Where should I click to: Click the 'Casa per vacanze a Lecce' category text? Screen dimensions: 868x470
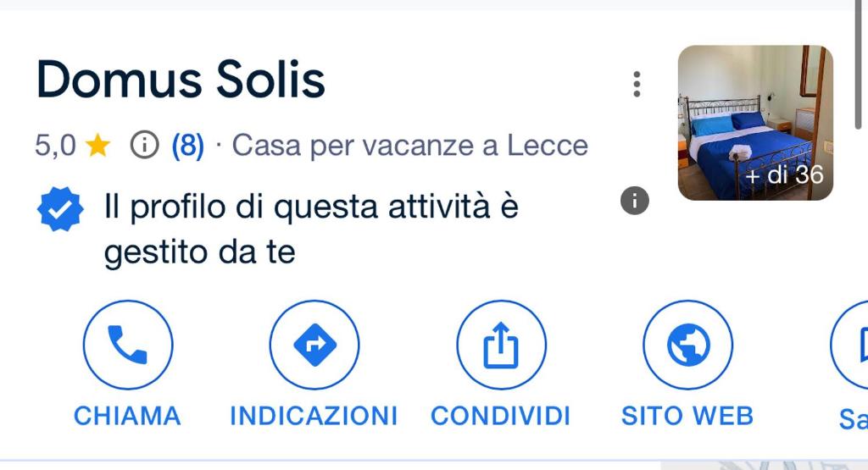[409, 147]
